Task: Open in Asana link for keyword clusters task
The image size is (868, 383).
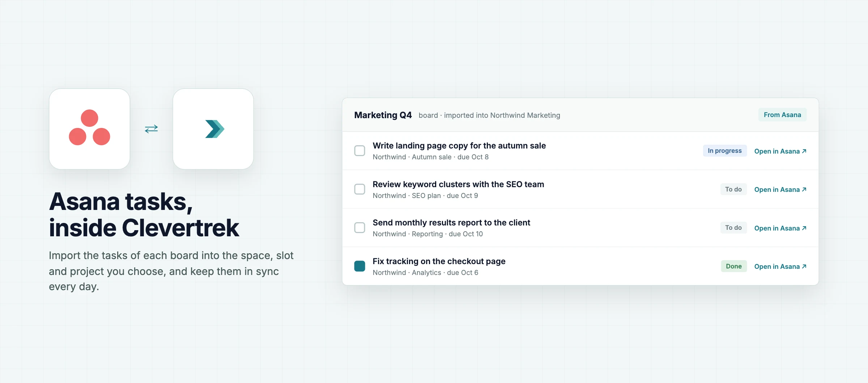Action: pos(780,190)
